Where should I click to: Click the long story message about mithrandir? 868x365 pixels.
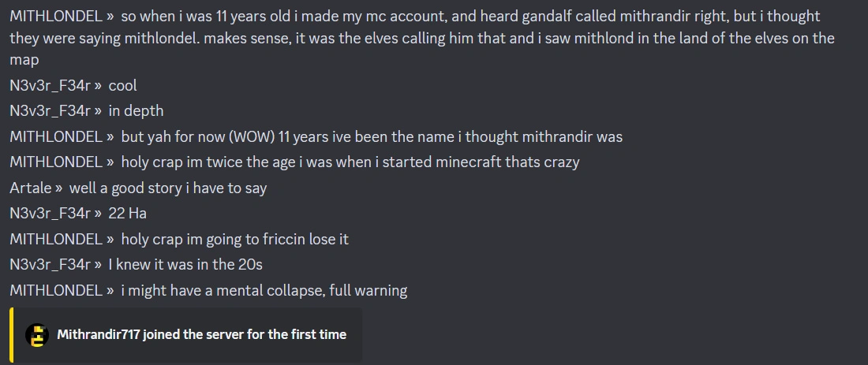(422, 38)
